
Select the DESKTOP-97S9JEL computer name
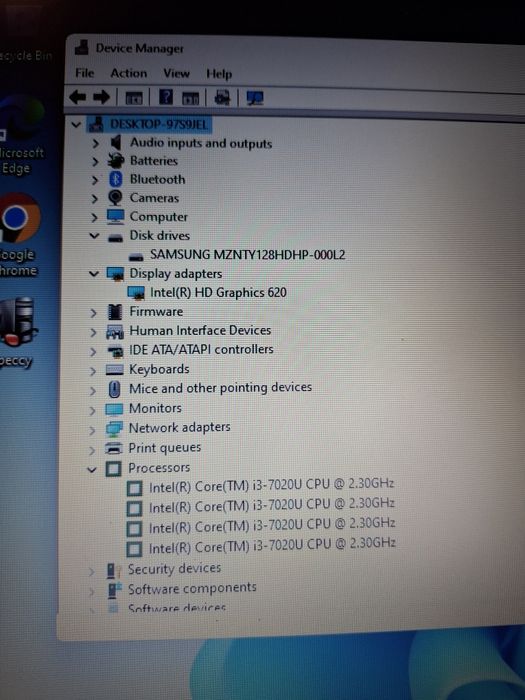159,124
